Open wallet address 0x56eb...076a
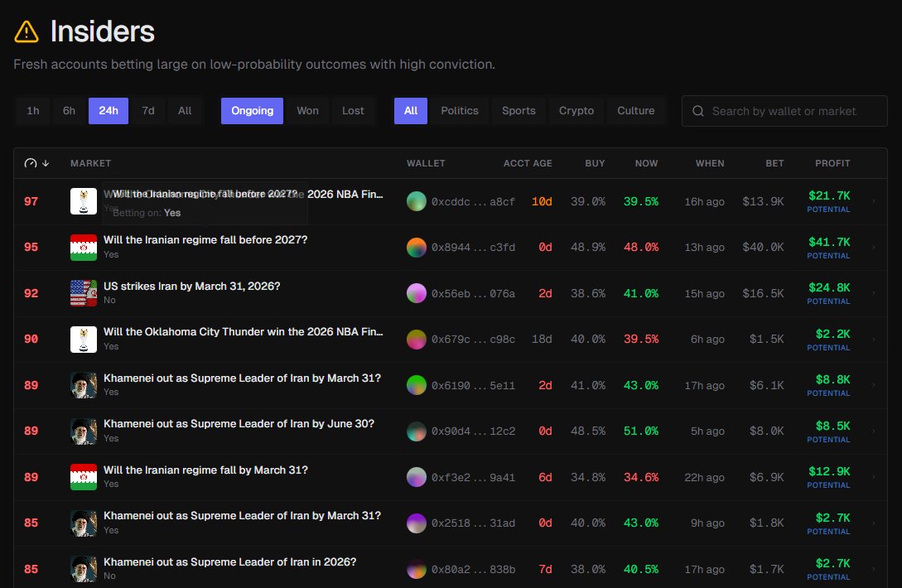This screenshot has width=902, height=588. click(473, 293)
